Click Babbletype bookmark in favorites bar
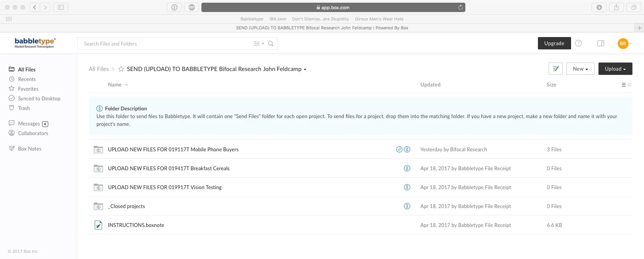Viewport: 644px width, 259px height. (x=252, y=19)
